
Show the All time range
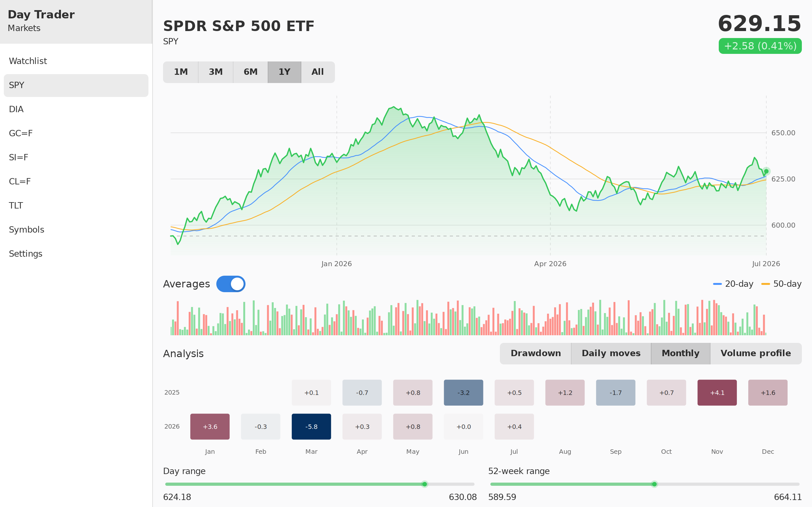(x=318, y=72)
